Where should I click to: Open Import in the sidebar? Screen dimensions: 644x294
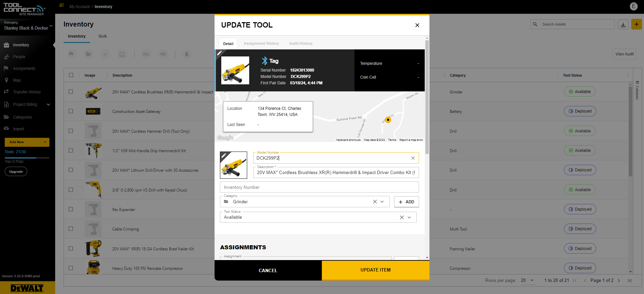[x=18, y=129]
